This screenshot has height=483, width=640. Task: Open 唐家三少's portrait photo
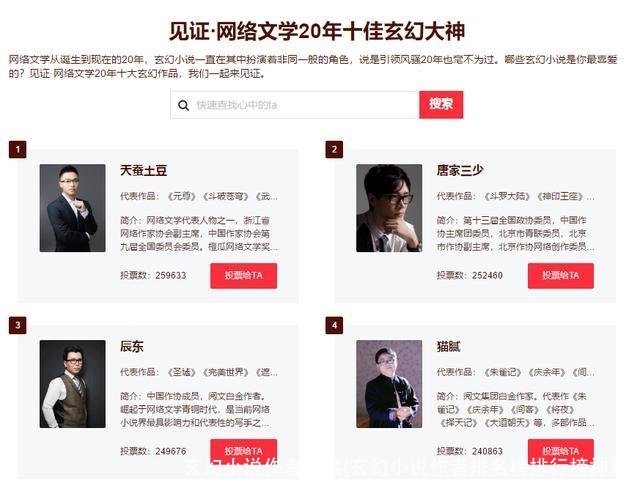point(389,208)
